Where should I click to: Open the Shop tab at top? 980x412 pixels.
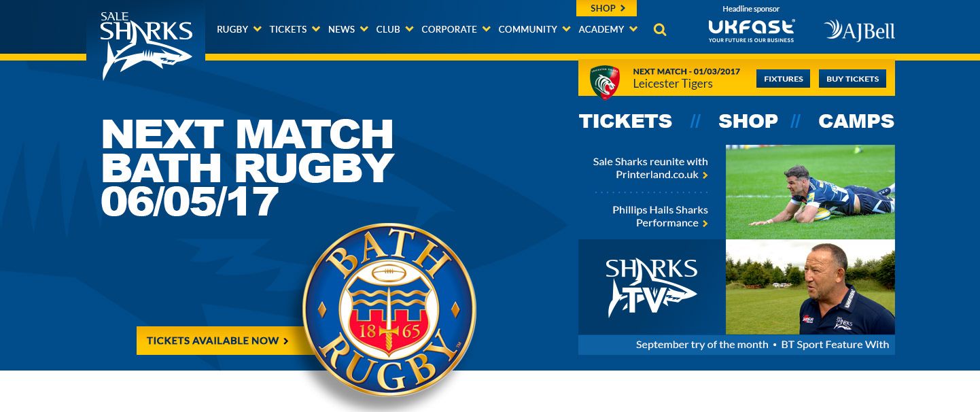pos(606,8)
